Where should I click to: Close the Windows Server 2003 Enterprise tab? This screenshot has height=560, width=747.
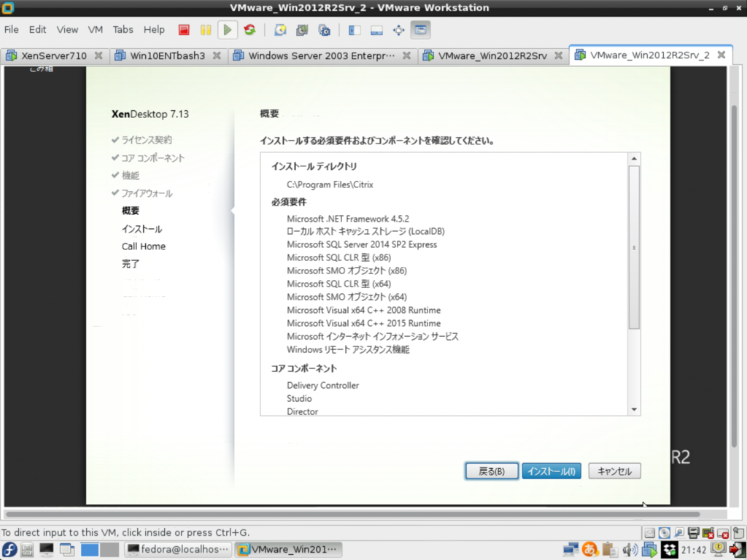406,55
